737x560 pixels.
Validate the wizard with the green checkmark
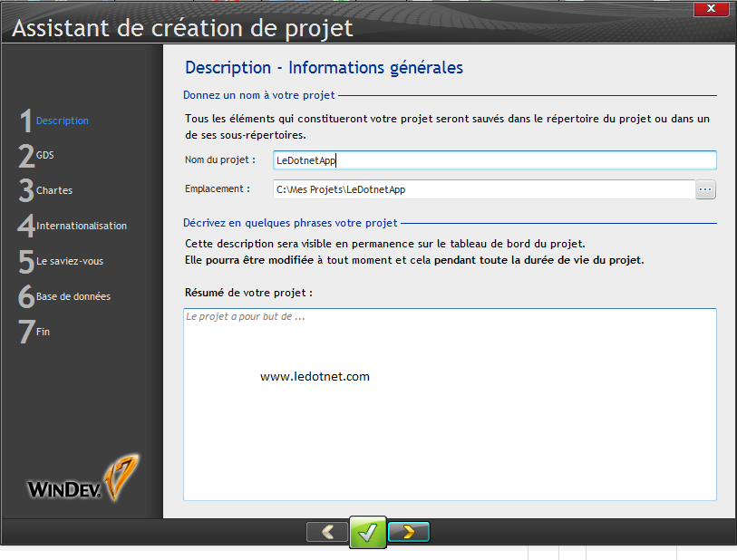pos(367,532)
